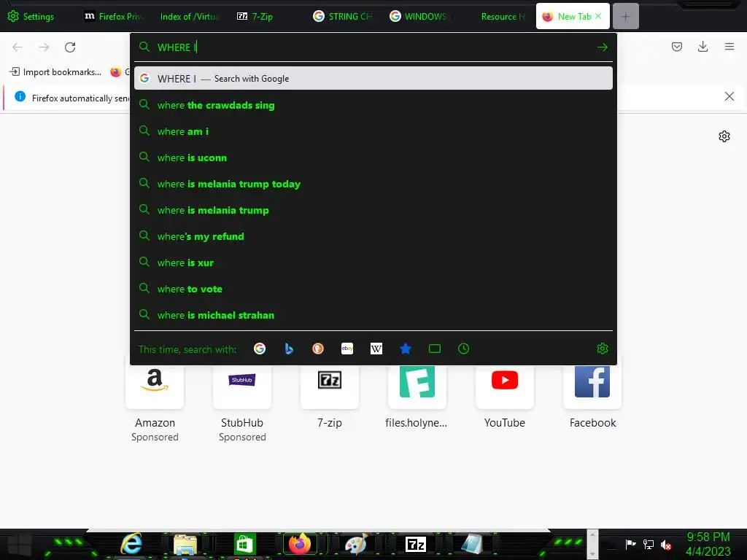The width and height of the screenshot is (747, 560).
Task: Open the Firefox application menu
Action: [729, 47]
